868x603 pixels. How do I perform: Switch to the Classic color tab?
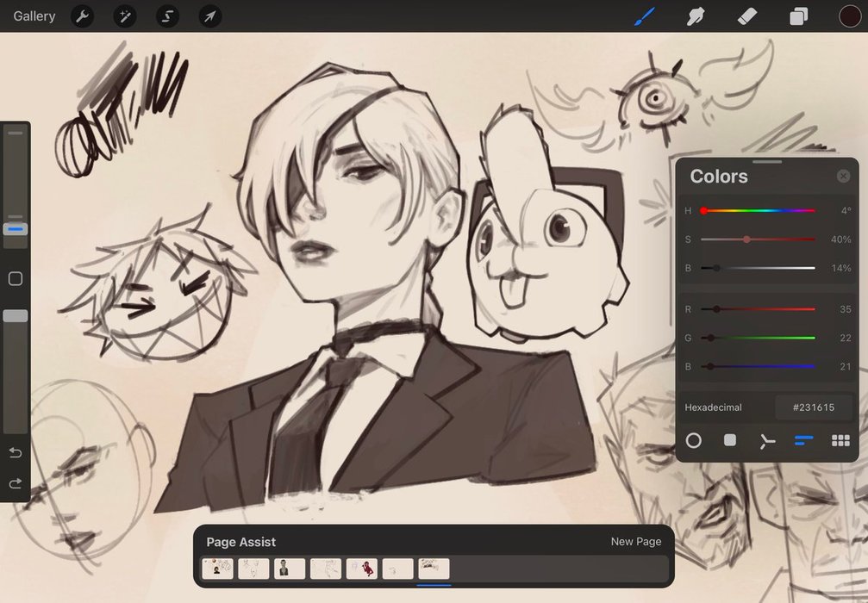coord(730,441)
